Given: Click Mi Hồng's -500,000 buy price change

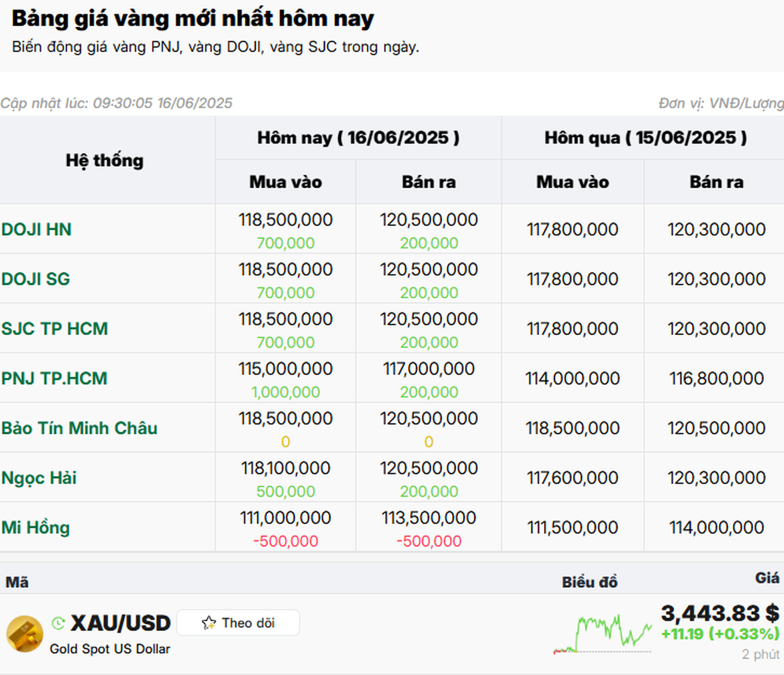Looking at the screenshot, I should pyautogui.click(x=285, y=541).
